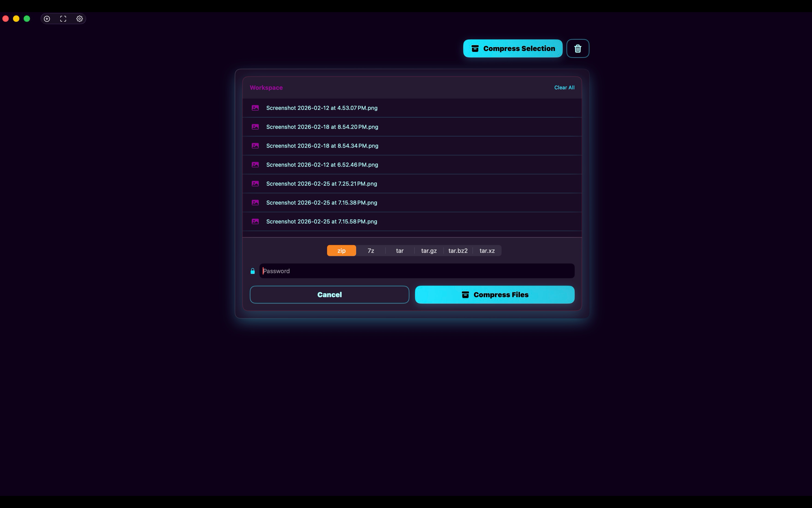Image resolution: width=812 pixels, height=508 pixels.
Task: Select file Screenshot 2026-02-18 at 8.54.34 PM.png
Action: coord(412,146)
